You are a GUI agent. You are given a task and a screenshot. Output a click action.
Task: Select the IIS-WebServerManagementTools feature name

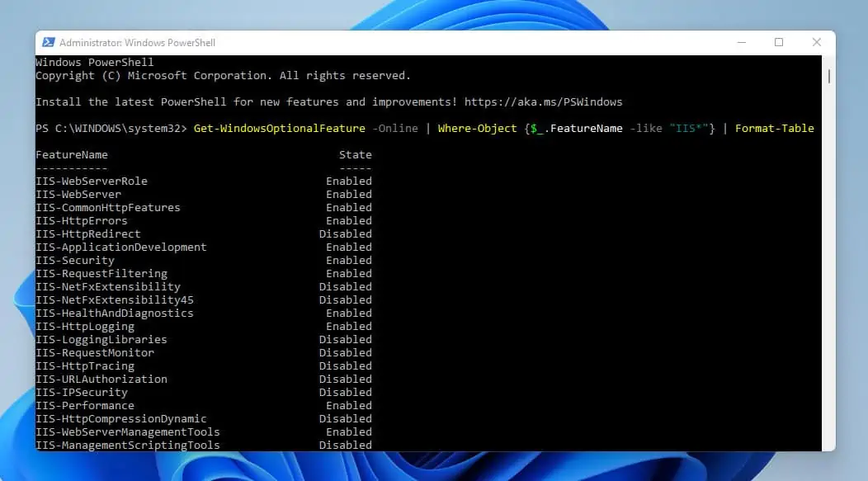point(127,431)
